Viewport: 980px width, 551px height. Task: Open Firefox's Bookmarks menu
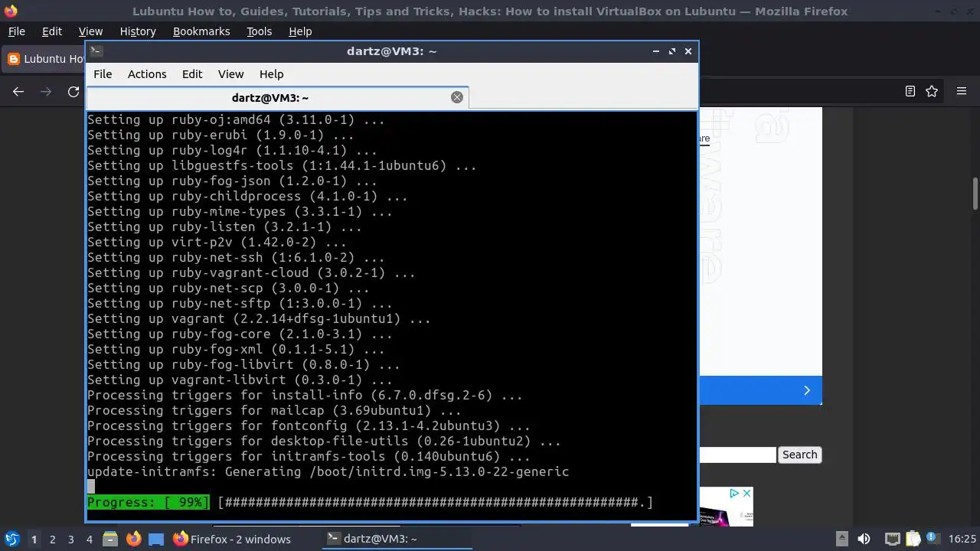(201, 31)
